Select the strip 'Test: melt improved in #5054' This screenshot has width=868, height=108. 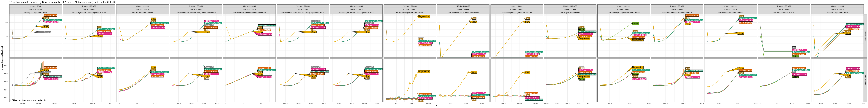click(143, 13)
